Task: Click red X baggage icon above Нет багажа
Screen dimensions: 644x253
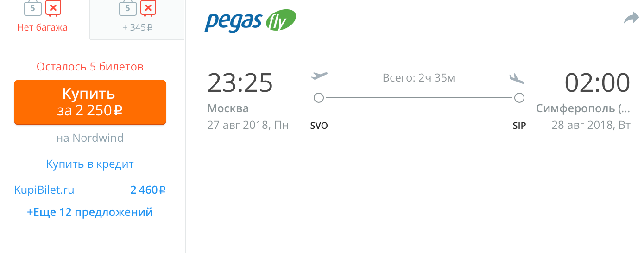Action: (54, 8)
